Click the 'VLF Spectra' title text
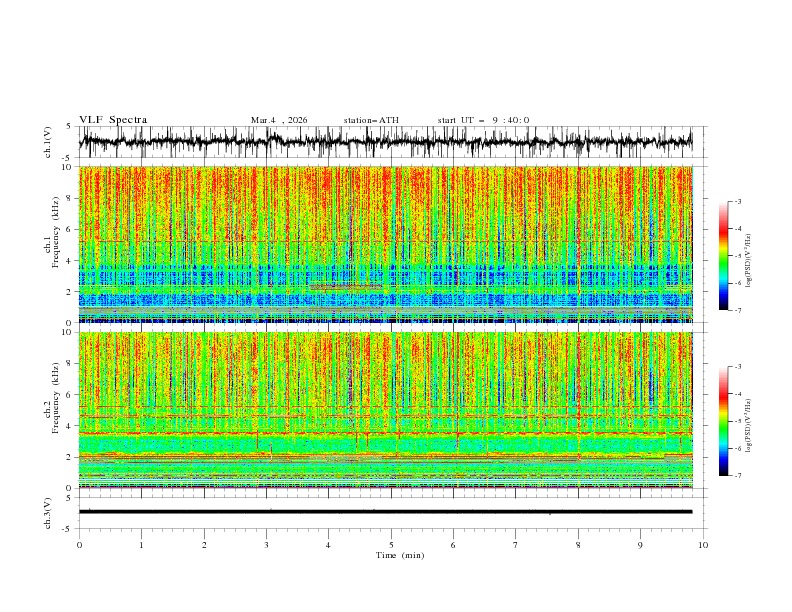 click(113, 120)
